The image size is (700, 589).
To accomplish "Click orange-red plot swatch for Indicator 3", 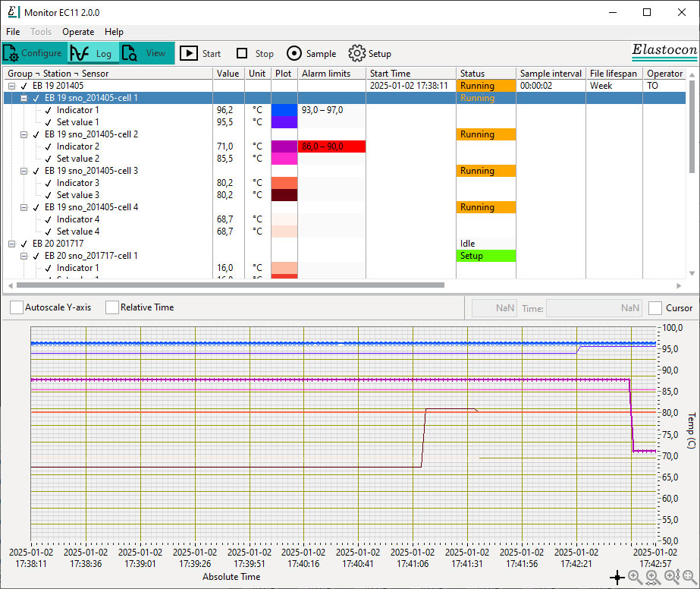I will point(284,183).
